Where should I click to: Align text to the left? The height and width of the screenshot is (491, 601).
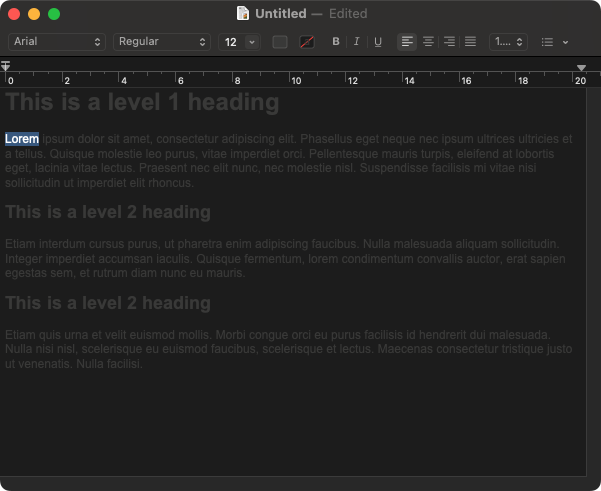[407, 42]
